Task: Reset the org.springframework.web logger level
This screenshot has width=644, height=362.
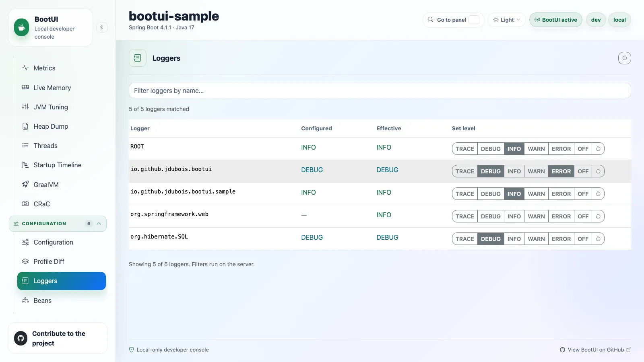Action: coord(598,216)
